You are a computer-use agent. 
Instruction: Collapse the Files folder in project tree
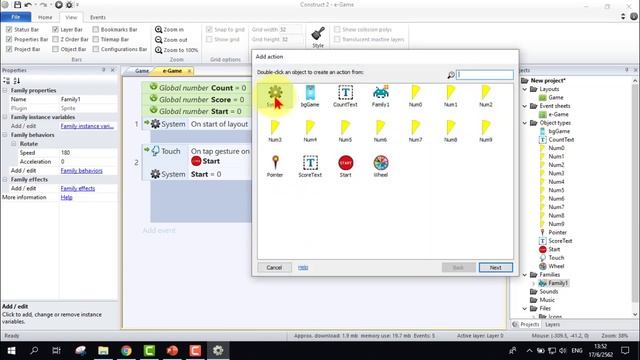(x=525, y=308)
